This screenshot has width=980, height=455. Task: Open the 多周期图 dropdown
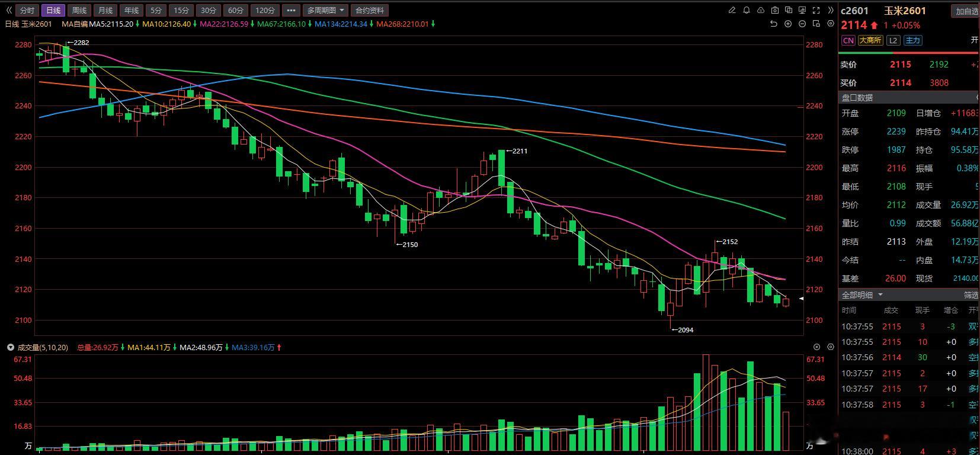[x=326, y=10]
